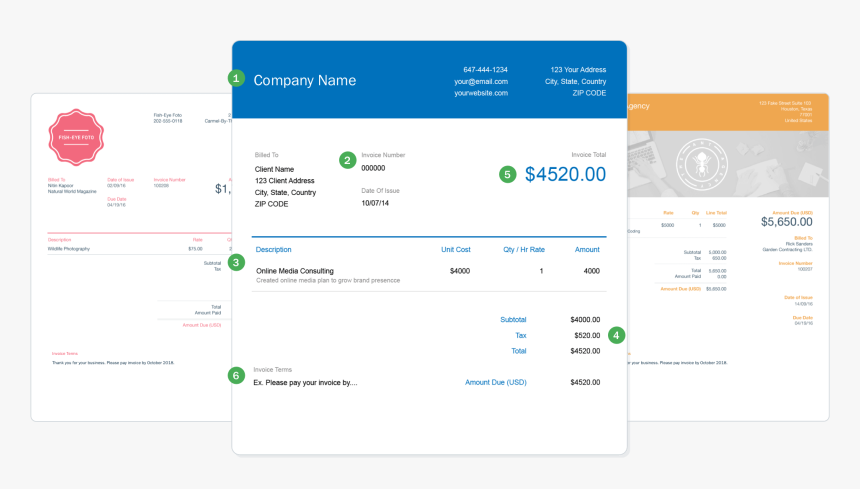860x489 pixels.
Task: Click 'Fish-Eye Foto' name on pink invoice
Action: tap(167, 115)
